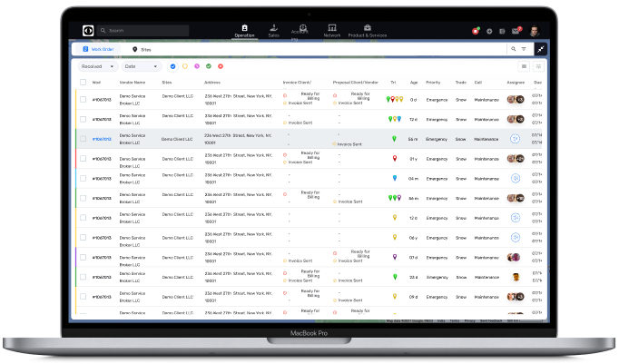Click the search magnifier icon in the tab bar
The width and height of the screenshot is (619, 364).
pos(513,49)
